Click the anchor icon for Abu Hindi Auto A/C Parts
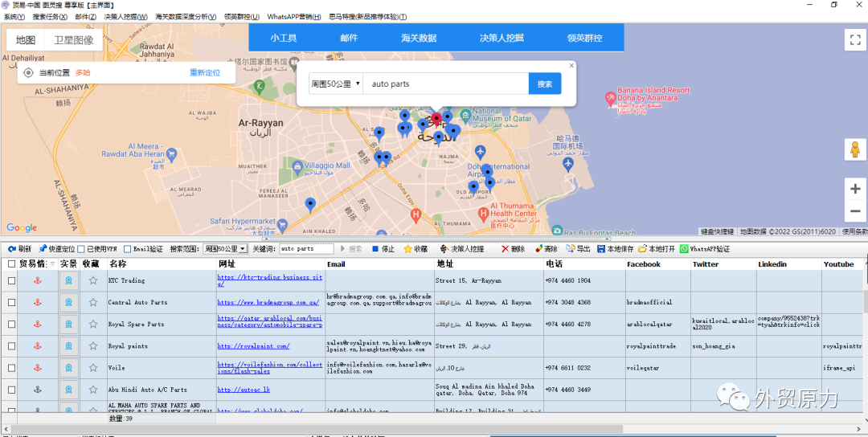The image size is (868, 437). (38, 390)
